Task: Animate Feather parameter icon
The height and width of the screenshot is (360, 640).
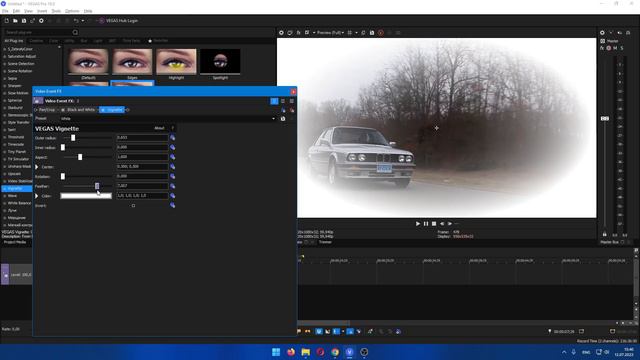Action: click(173, 186)
